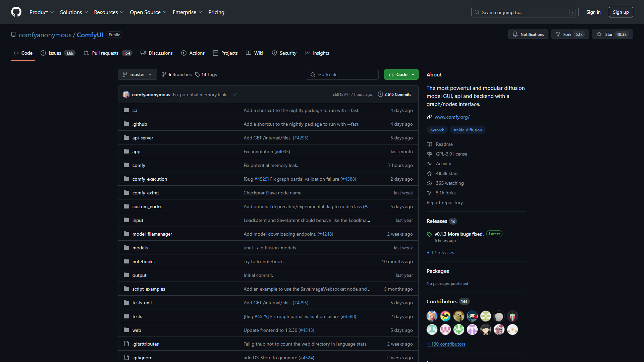Switch to the Discussions tab
This screenshot has width=644, height=362.
(x=161, y=53)
